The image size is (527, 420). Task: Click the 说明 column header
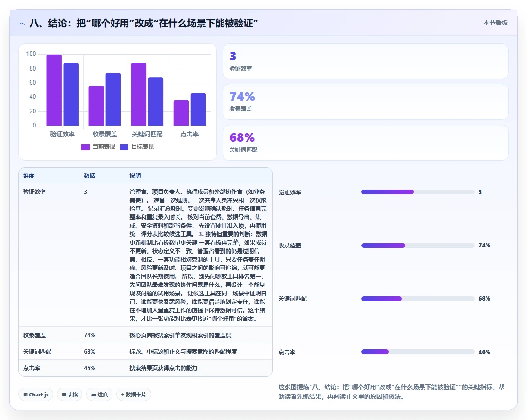pyautogui.click(x=135, y=176)
